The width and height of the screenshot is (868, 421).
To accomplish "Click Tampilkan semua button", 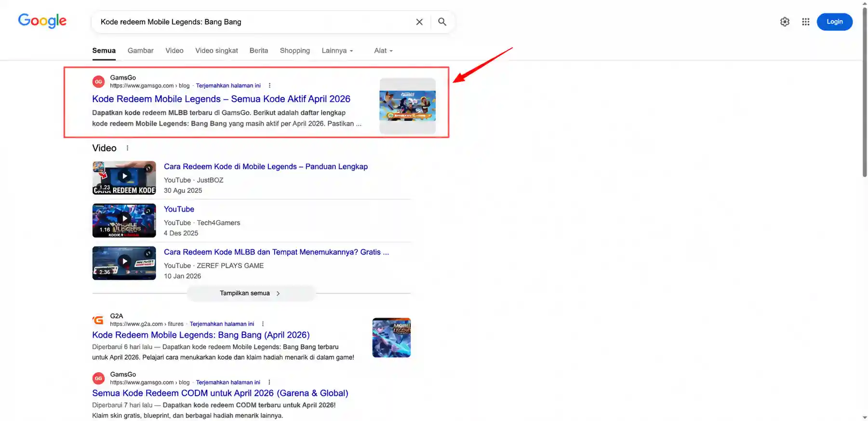I will tap(251, 293).
